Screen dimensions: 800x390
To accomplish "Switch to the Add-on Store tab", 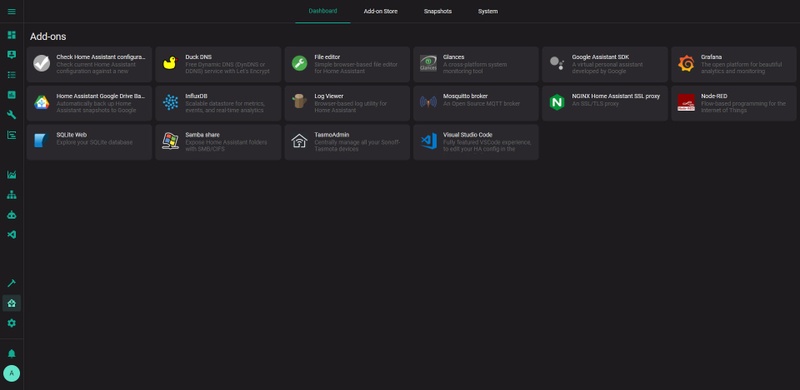I will 381,11.
